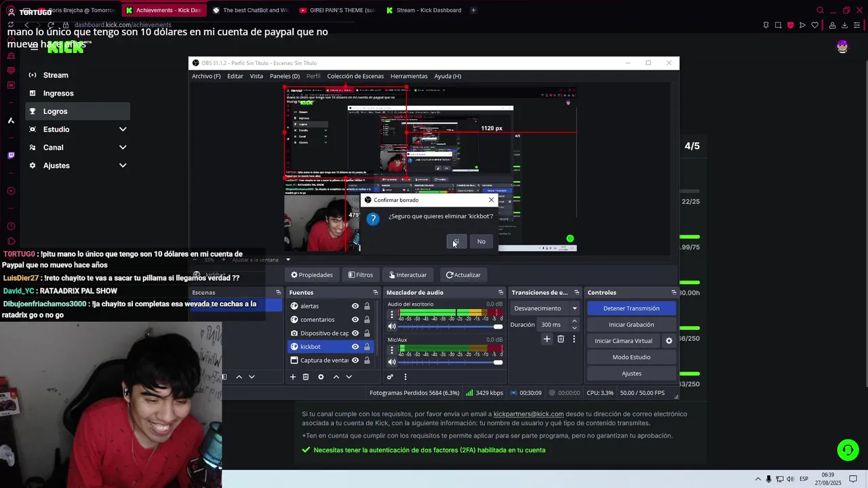Adjust Mic/Aux volume slider
The image size is (868, 488).
pyautogui.click(x=452, y=362)
